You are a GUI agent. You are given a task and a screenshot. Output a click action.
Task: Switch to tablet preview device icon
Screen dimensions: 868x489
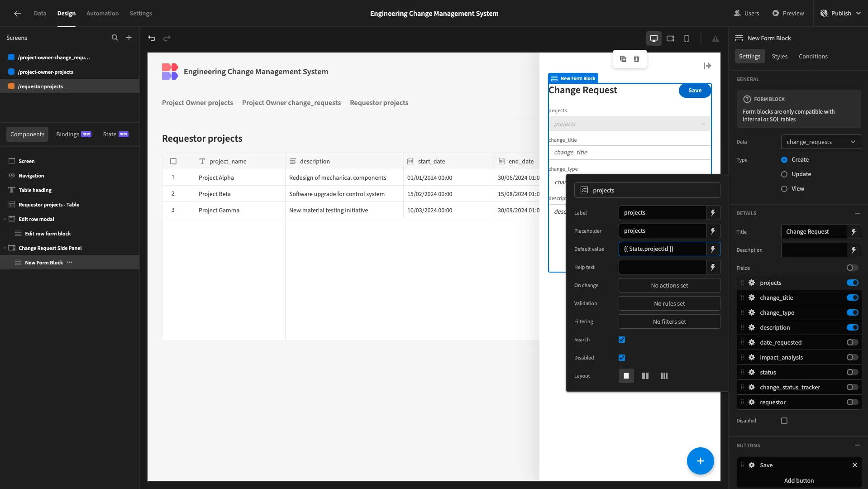tap(670, 38)
